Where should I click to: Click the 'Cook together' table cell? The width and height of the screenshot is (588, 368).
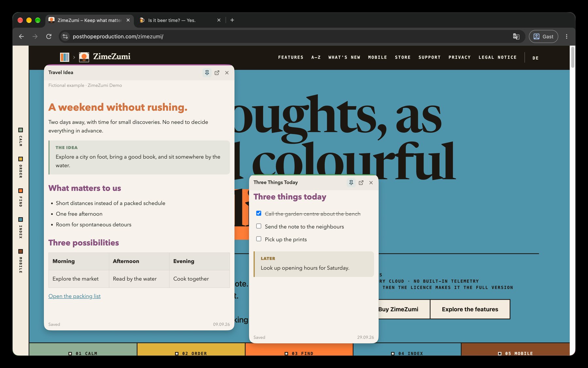tap(200, 279)
